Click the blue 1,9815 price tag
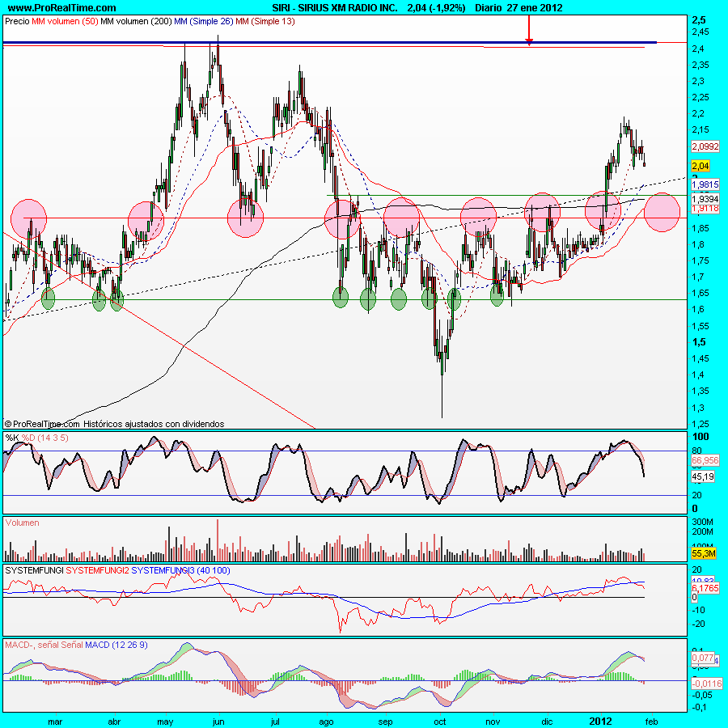Image resolution: width=728 pixels, height=728 pixels. point(705,184)
